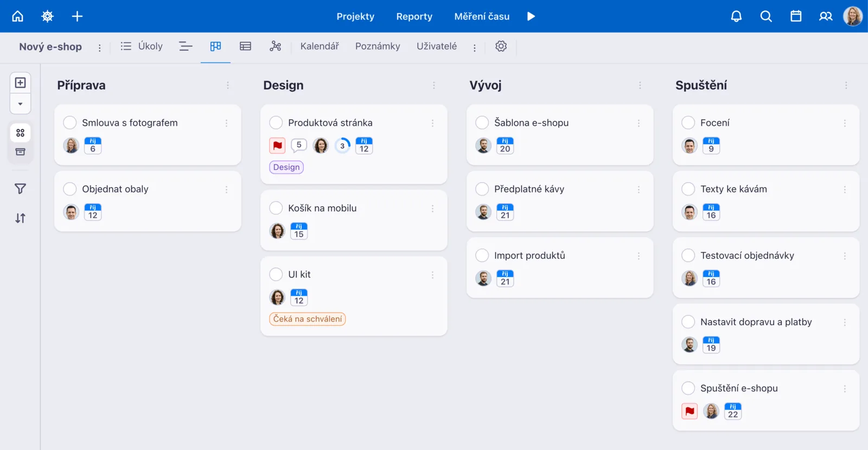This screenshot has height=450, width=868.
Task: Expand the sidebar dropdown caret
Action: coord(20,104)
